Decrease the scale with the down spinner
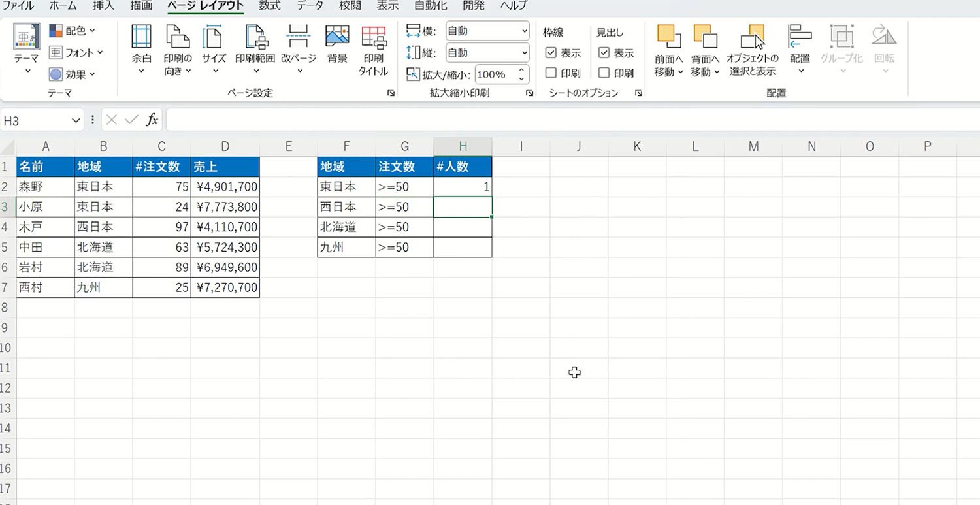980x505 pixels. 521,79
